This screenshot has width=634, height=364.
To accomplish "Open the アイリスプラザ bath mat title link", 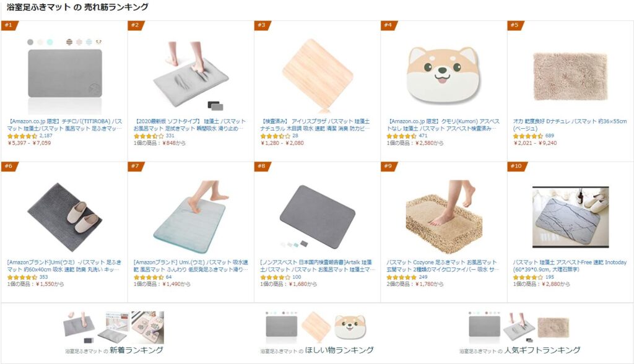I will pos(315,124).
